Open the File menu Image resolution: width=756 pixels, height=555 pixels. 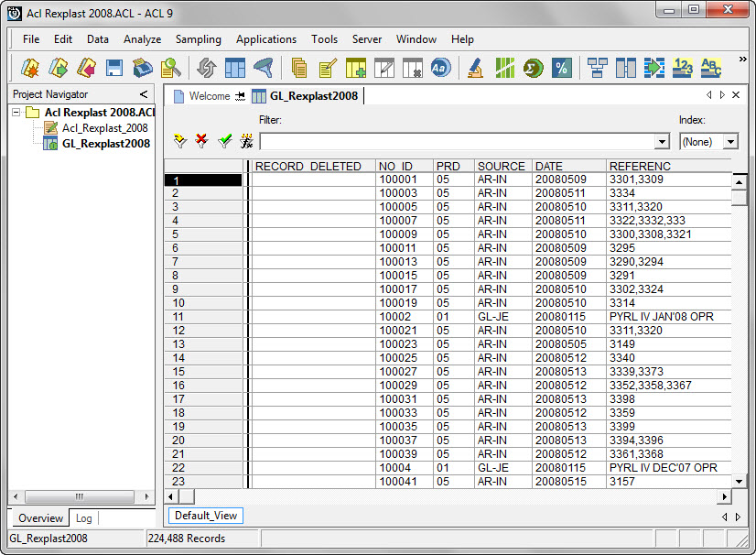(31, 39)
